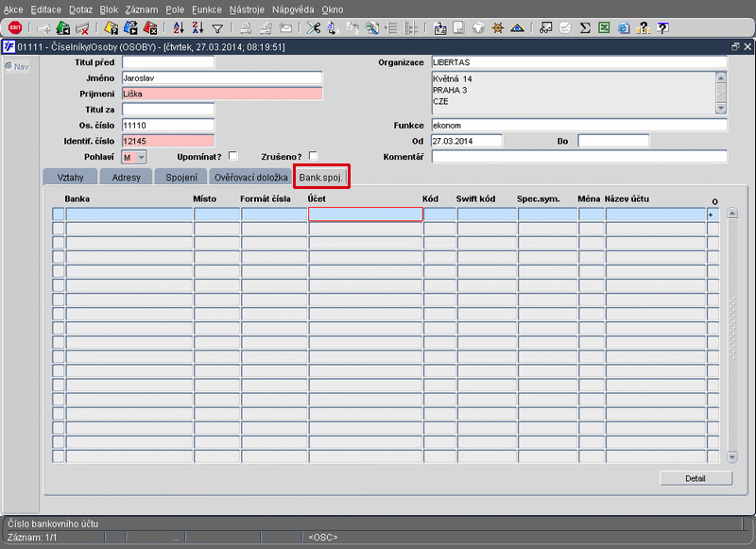Click the question mark with people icon

(x=644, y=28)
